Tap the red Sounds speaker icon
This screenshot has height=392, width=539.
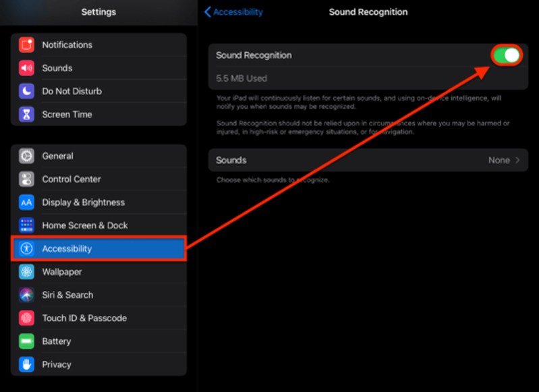pyautogui.click(x=26, y=68)
